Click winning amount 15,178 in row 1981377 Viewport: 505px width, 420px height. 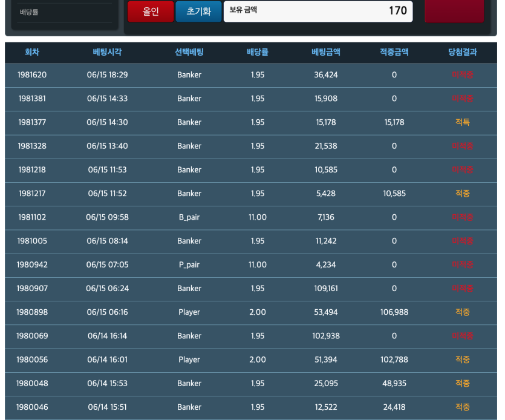pyautogui.click(x=394, y=122)
